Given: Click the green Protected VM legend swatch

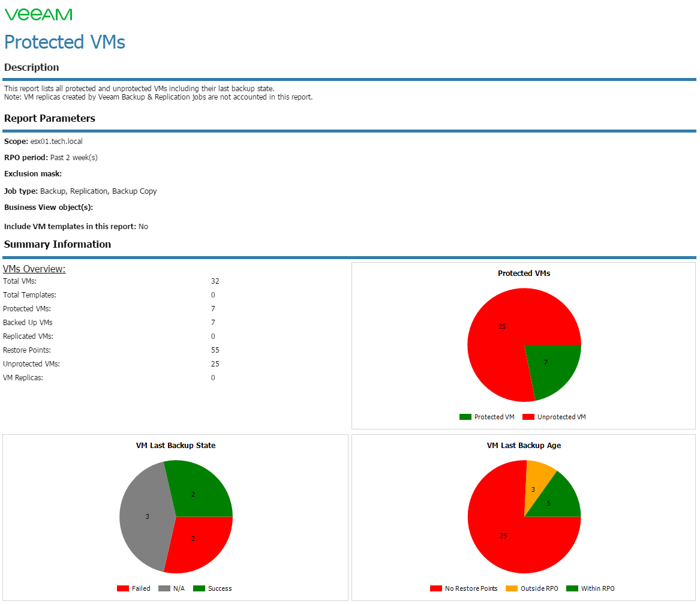Looking at the screenshot, I should point(465,417).
